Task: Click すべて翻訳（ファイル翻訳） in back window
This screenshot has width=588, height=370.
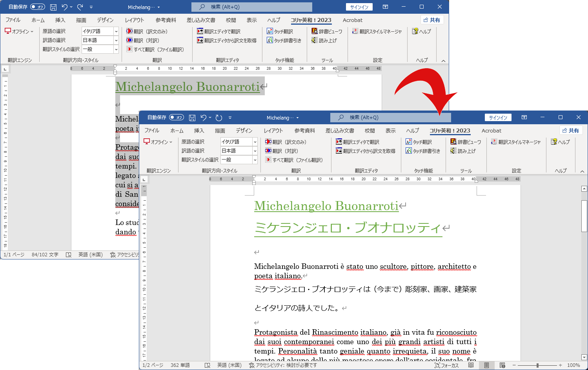Action: (x=155, y=49)
